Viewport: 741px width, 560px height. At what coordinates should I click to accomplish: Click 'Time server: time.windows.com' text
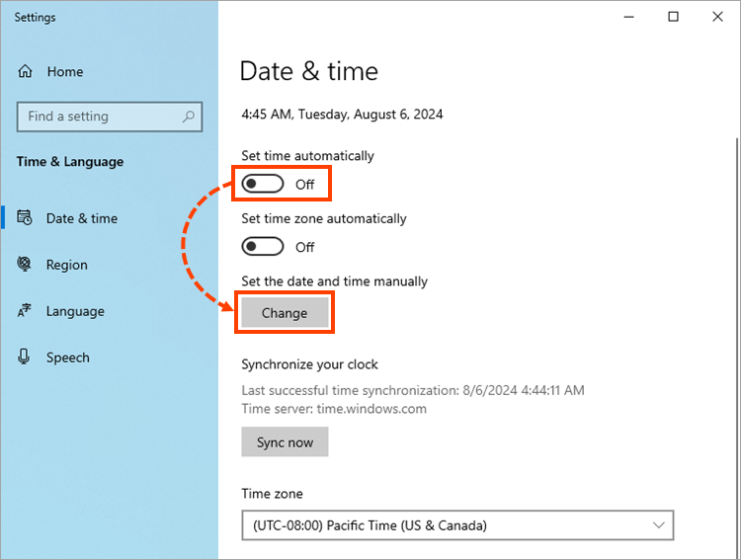pyautogui.click(x=334, y=408)
